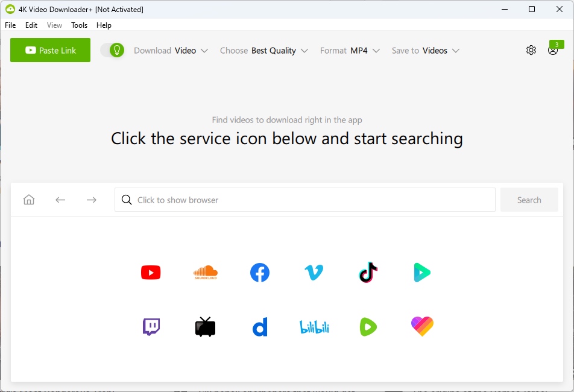
Task: Open the application settings gear
Action: tap(531, 50)
